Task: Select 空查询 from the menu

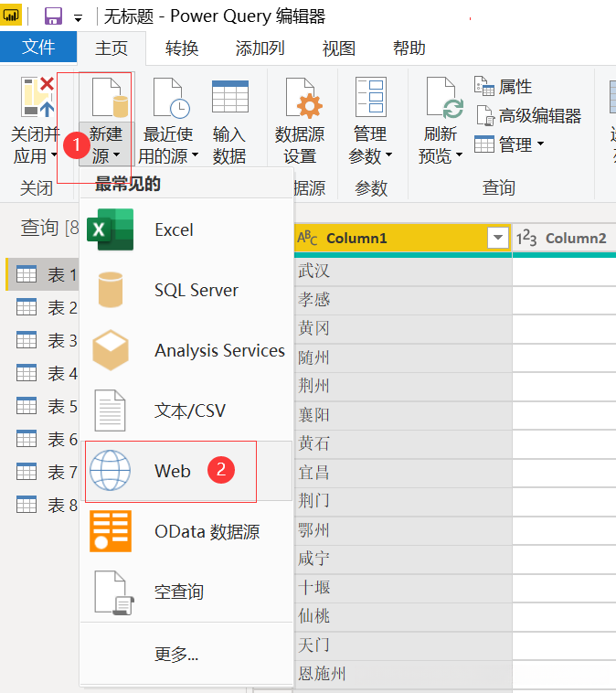Action: (186, 592)
